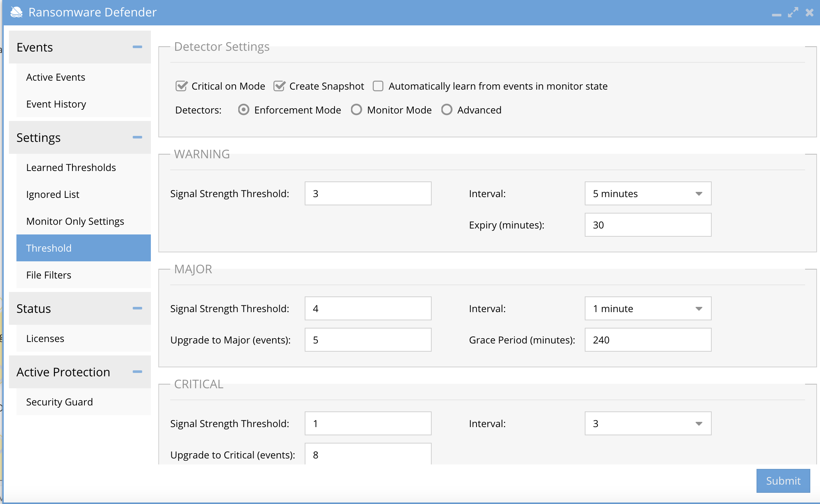Uncheck Critical on Mode checkbox

(181, 86)
